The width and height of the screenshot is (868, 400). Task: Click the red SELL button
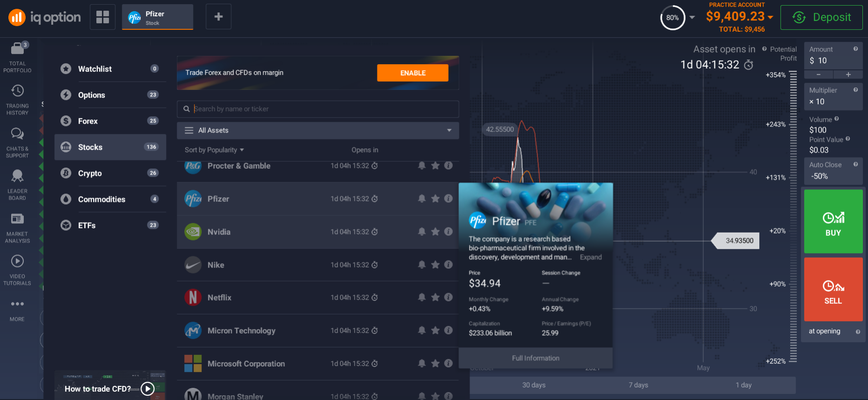(833, 289)
